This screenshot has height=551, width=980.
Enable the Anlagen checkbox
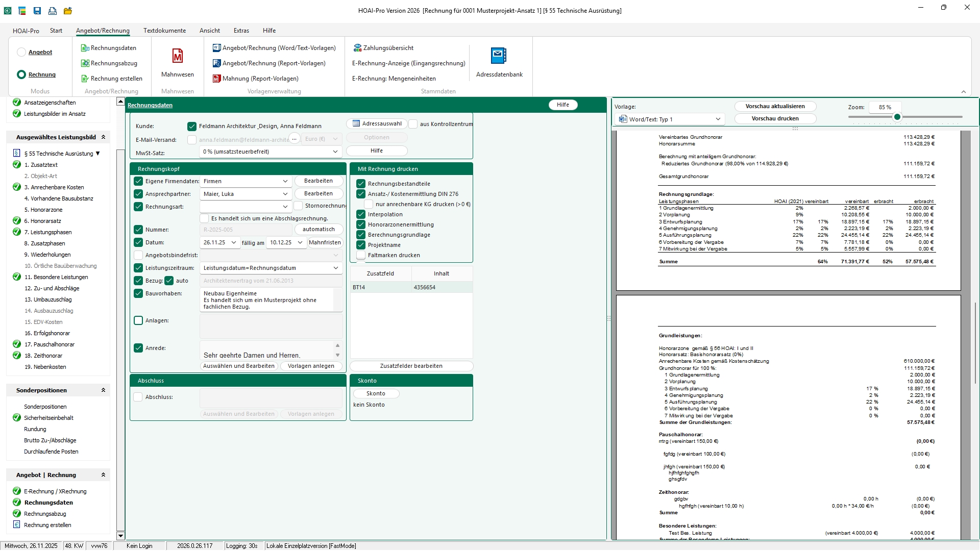tap(138, 320)
